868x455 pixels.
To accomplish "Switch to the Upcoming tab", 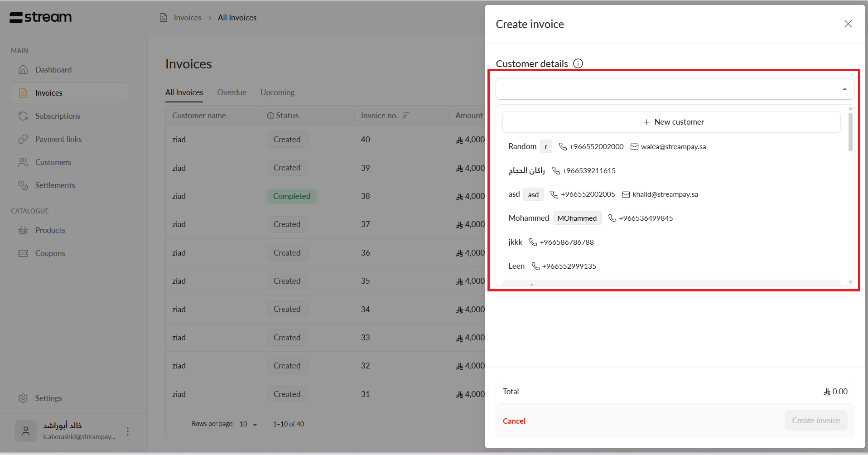I will [x=277, y=92].
